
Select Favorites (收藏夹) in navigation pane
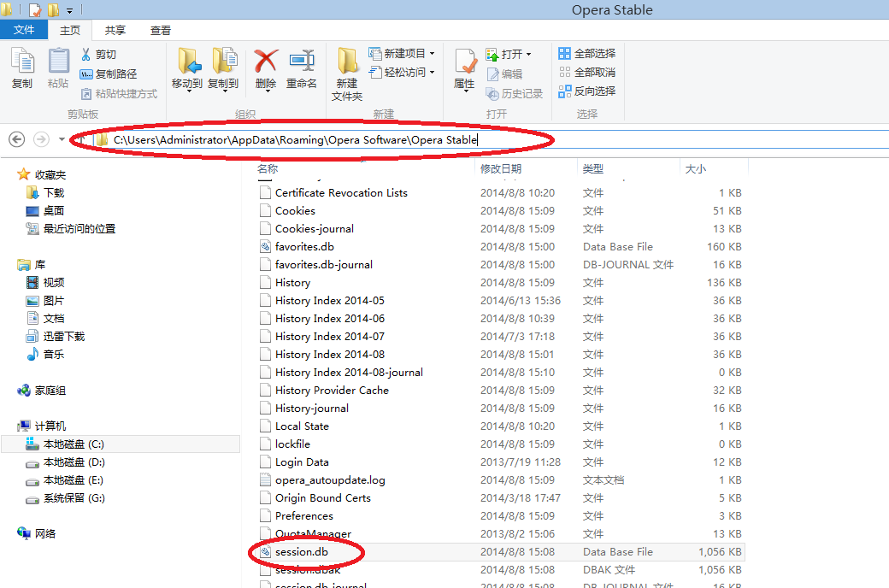click(x=42, y=174)
